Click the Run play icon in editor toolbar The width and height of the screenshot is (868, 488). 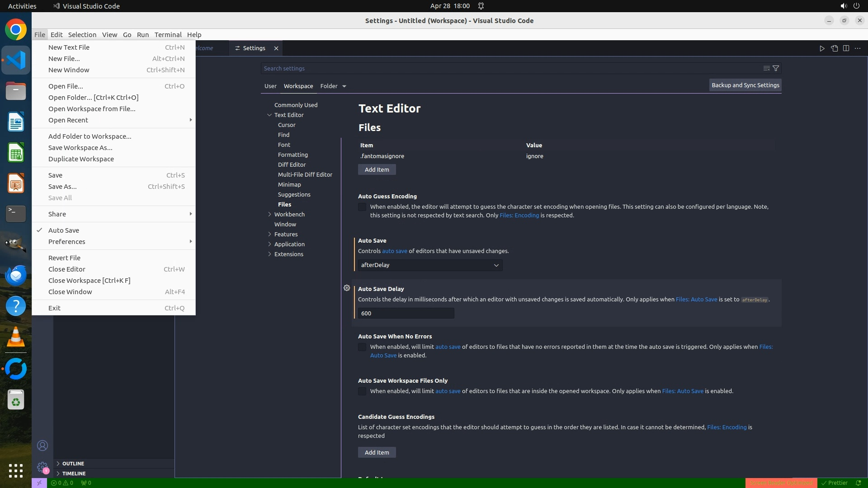click(822, 48)
